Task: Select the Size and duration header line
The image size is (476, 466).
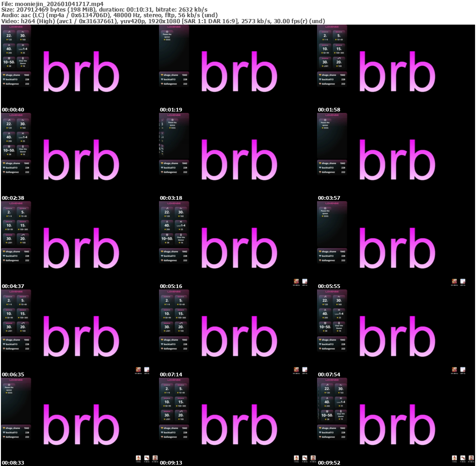Action: [105, 9]
